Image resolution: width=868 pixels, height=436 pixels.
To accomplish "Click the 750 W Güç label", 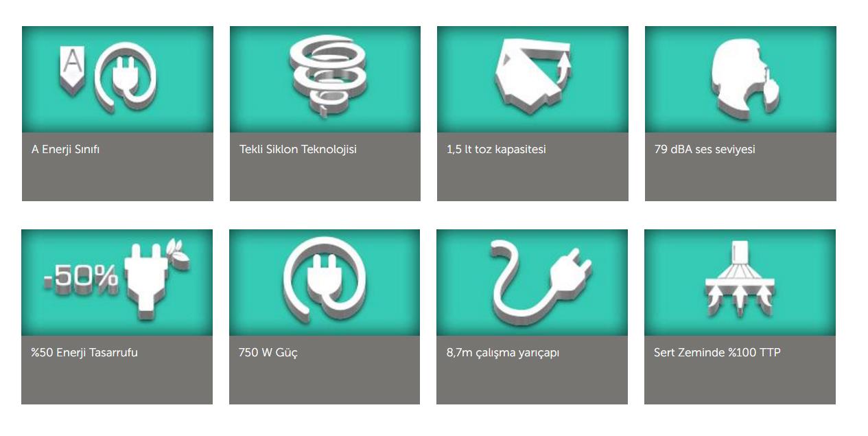I will 268,352.
